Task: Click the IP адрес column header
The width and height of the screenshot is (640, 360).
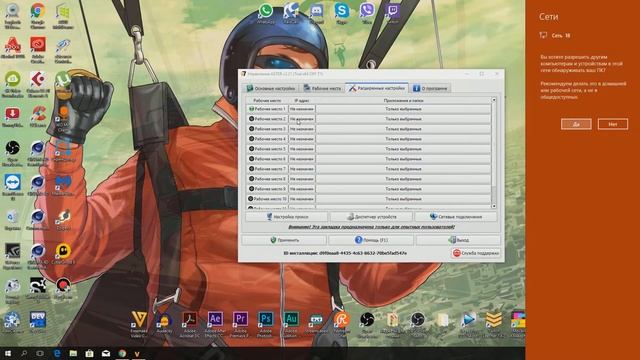Action: tap(302, 100)
